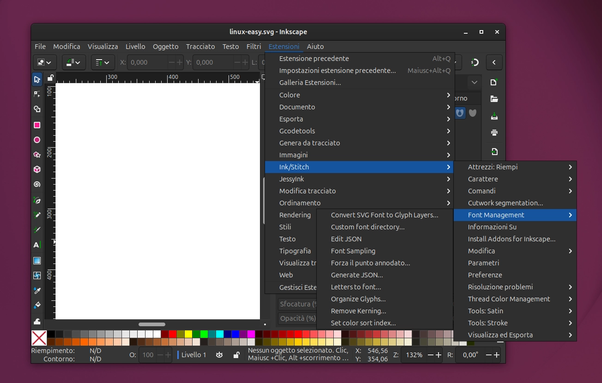
Task: Open the Aiuto menu
Action: coord(315,46)
